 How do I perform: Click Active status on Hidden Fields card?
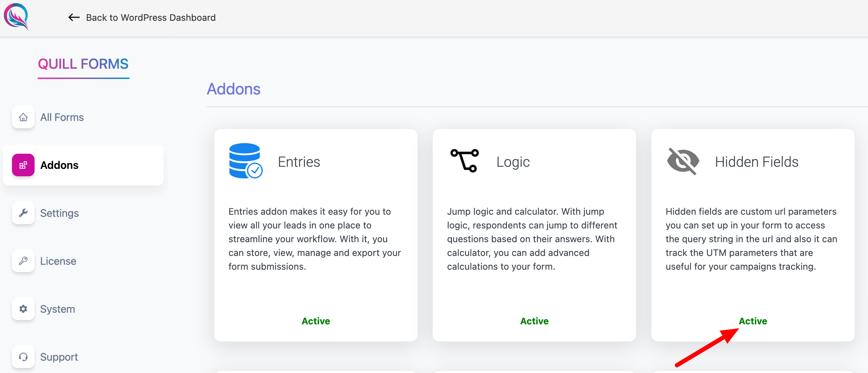(753, 321)
